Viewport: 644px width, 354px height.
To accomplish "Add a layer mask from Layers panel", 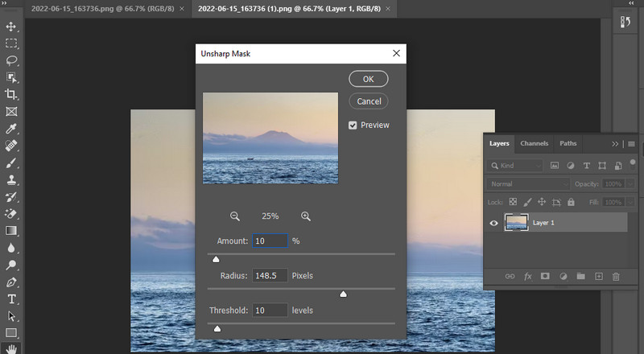I will 545,276.
